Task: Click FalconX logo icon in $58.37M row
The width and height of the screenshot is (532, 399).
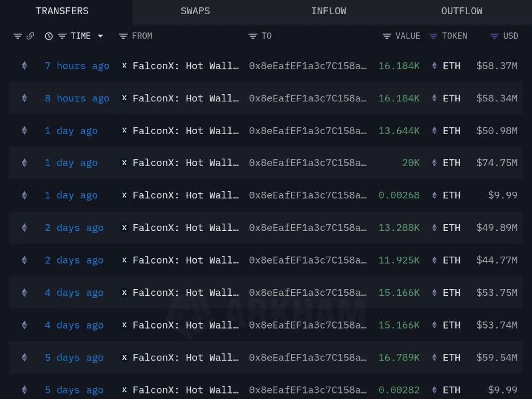Action: pyautogui.click(x=124, y=66)
